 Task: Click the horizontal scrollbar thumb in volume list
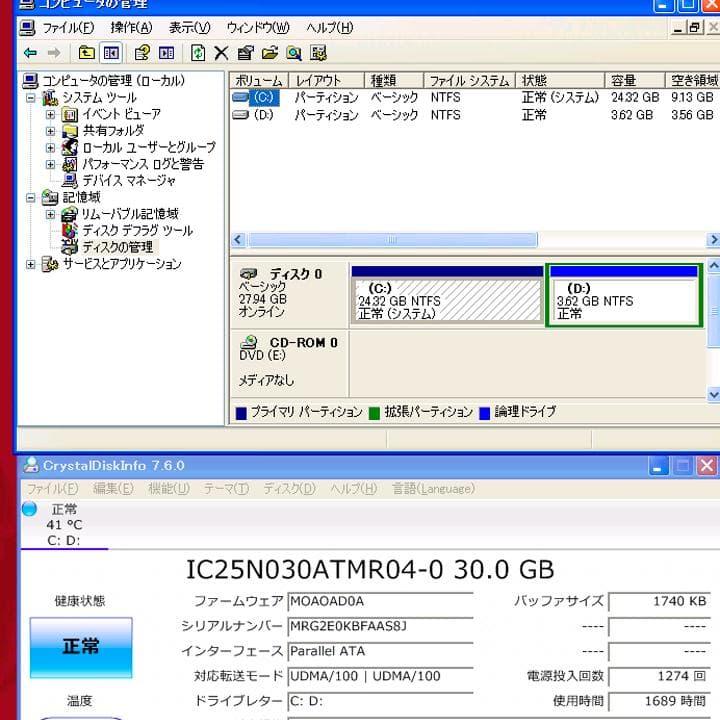392,240
